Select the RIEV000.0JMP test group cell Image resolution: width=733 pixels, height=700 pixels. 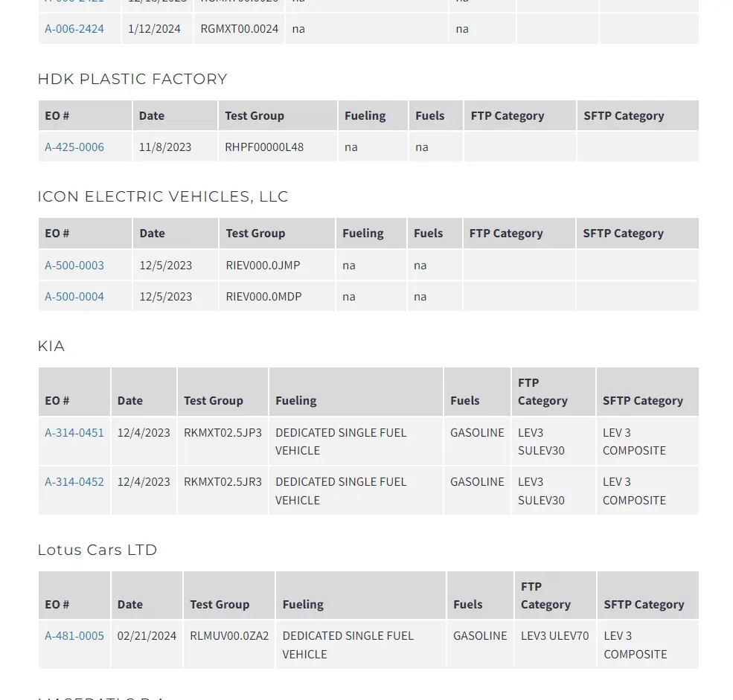coord(263,265)
